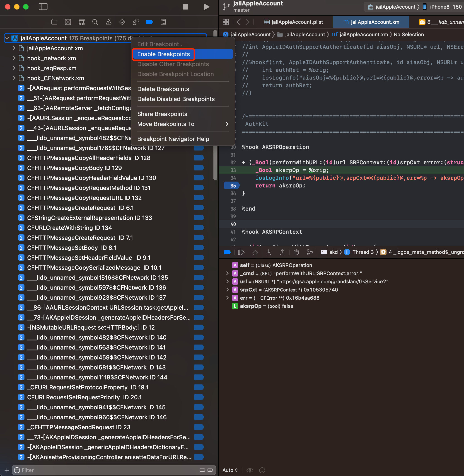Expand hook_network.xm breakpoint file

[x=14, y=58]
